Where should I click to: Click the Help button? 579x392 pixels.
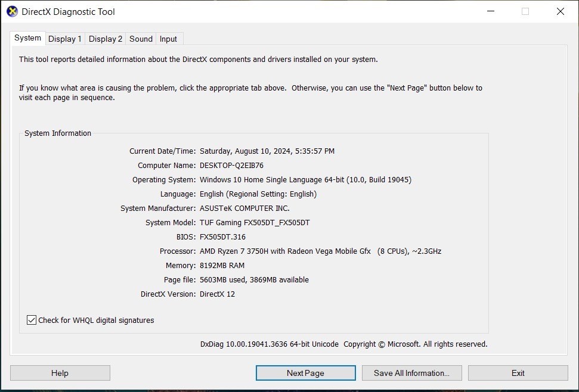tap(59, 372)
